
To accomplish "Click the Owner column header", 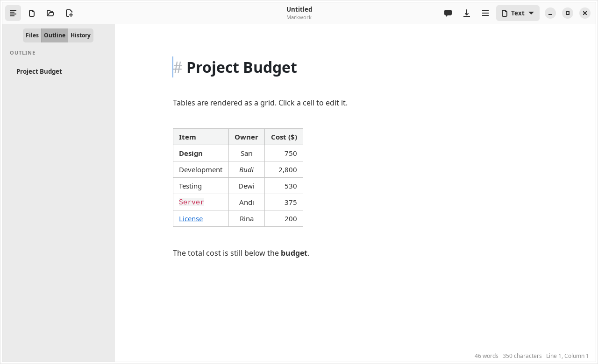I will pyautogui.click(x=246, y=137).
